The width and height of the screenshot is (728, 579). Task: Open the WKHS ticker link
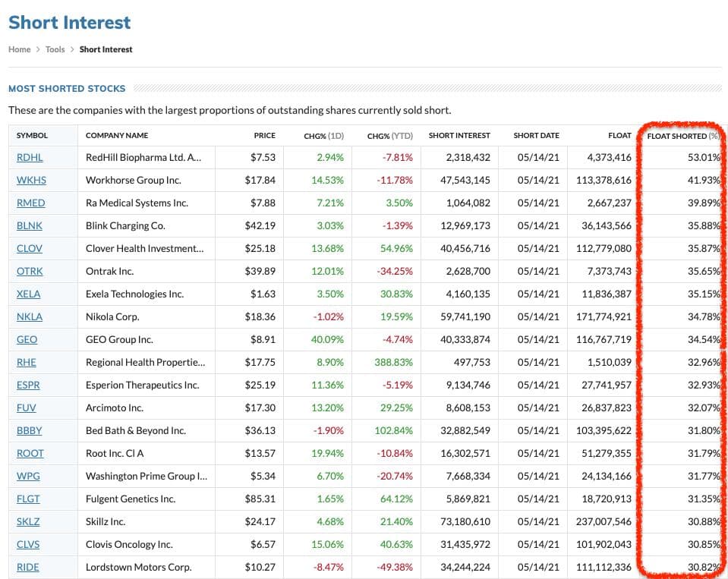click(x=31, y=180)
